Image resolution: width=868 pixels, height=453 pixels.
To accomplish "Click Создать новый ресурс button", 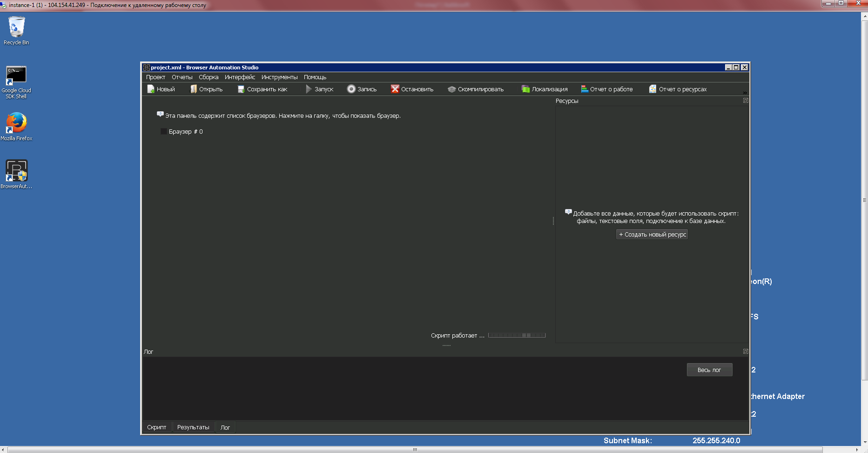I will (652, 235).
